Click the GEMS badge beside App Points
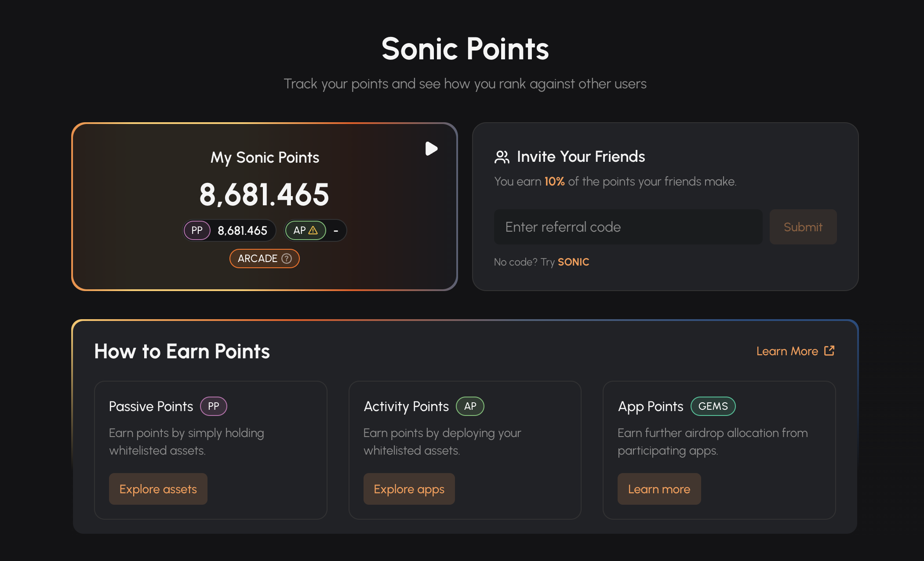Viewport: 924px width, 561px height. (713, 406)
